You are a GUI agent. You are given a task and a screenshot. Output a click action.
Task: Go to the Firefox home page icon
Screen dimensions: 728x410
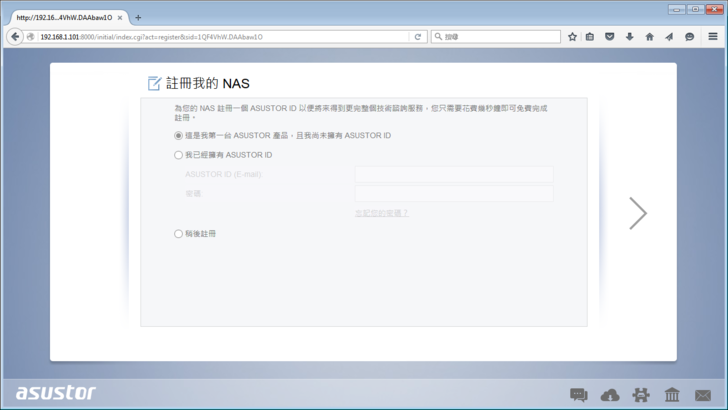click(649, 37)
